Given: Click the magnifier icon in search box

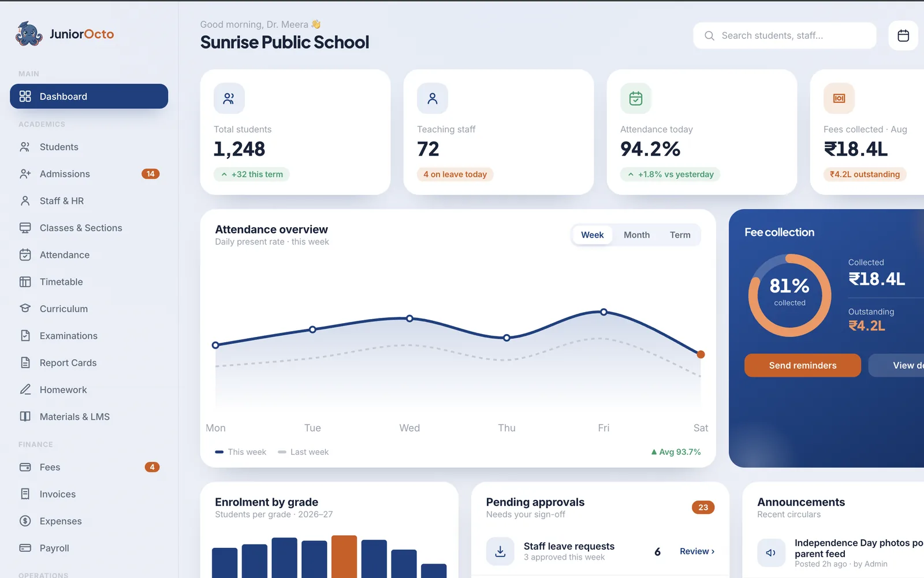Looking at the screenshot, I should point(709,36).
